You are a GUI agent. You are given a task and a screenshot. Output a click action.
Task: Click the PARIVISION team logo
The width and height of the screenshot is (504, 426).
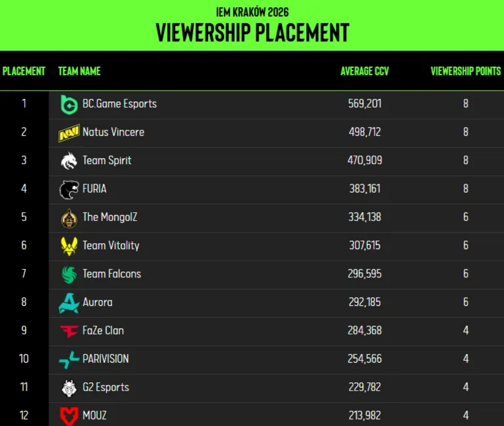[x=69, y=360]
